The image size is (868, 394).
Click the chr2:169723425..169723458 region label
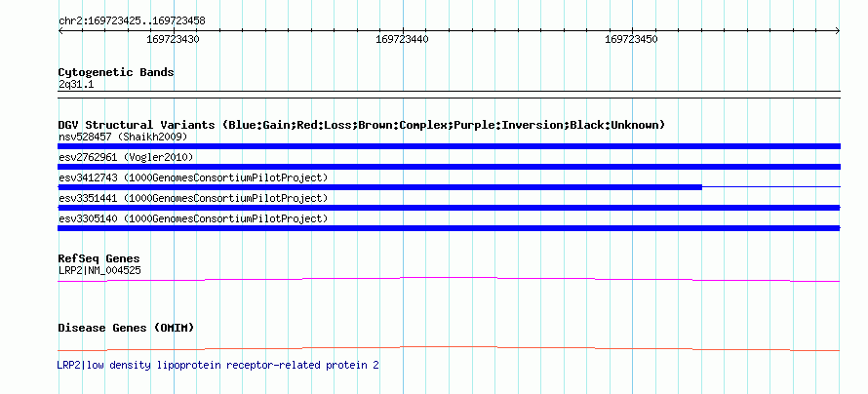pyautogui.click(x=132, y=21)
